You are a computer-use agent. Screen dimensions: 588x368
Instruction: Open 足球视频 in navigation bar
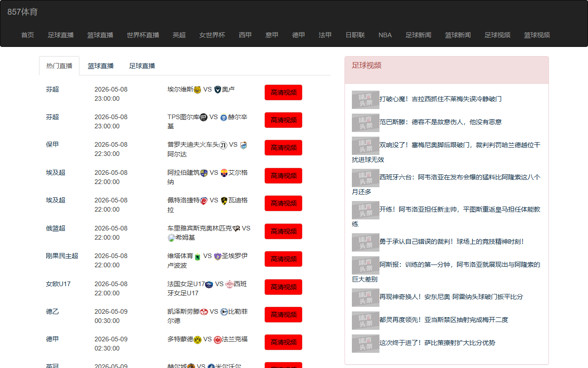coord(498,35)
